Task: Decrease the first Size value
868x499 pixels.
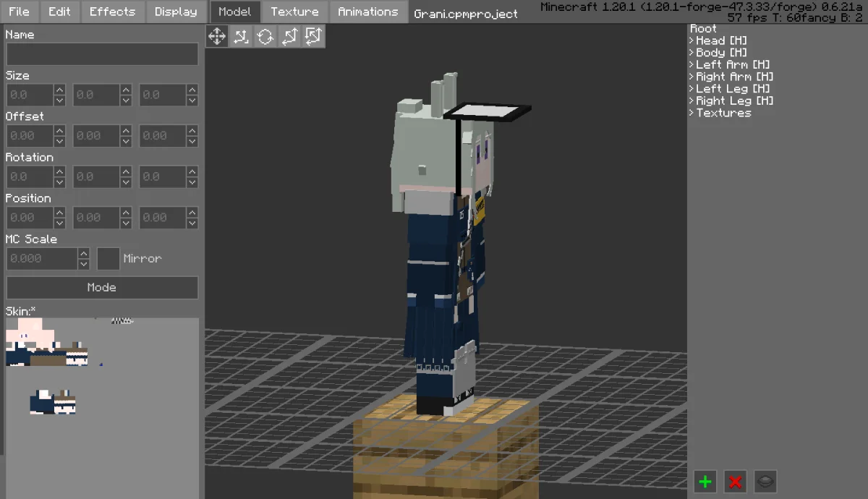Action: point(60,101)
